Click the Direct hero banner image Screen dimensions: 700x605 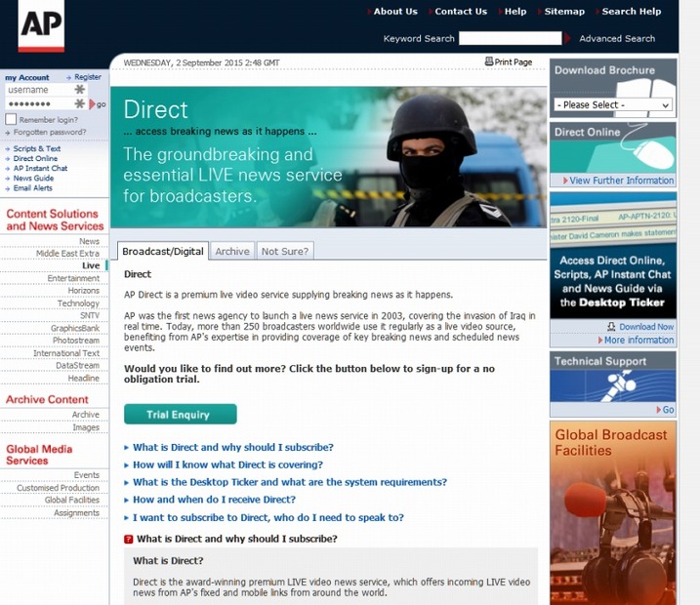pos(329,157)
